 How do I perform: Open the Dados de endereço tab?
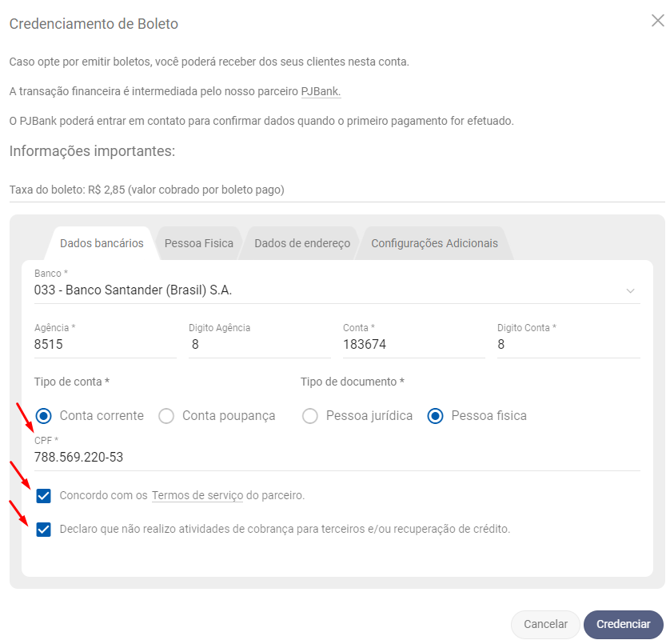(x=302, y=243)
